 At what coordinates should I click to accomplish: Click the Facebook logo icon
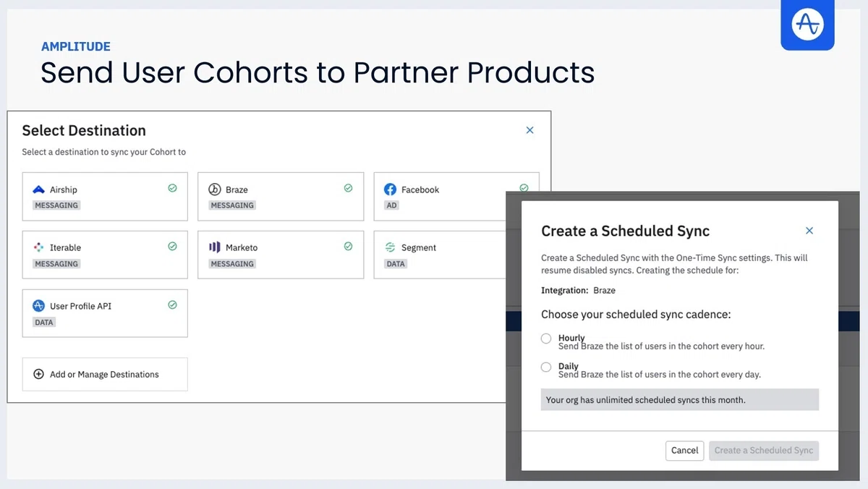click(x=390, y=190)
